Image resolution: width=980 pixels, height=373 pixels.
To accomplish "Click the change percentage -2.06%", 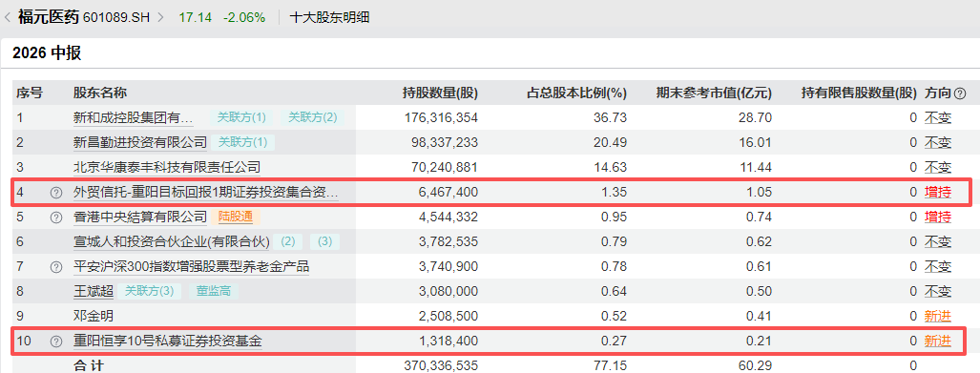I will (x=244, y=17).
